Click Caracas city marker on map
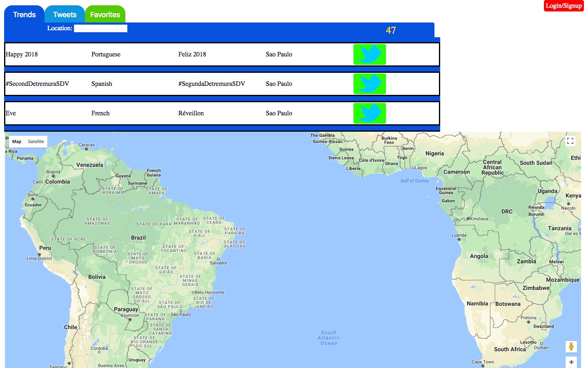 (86, 149)
